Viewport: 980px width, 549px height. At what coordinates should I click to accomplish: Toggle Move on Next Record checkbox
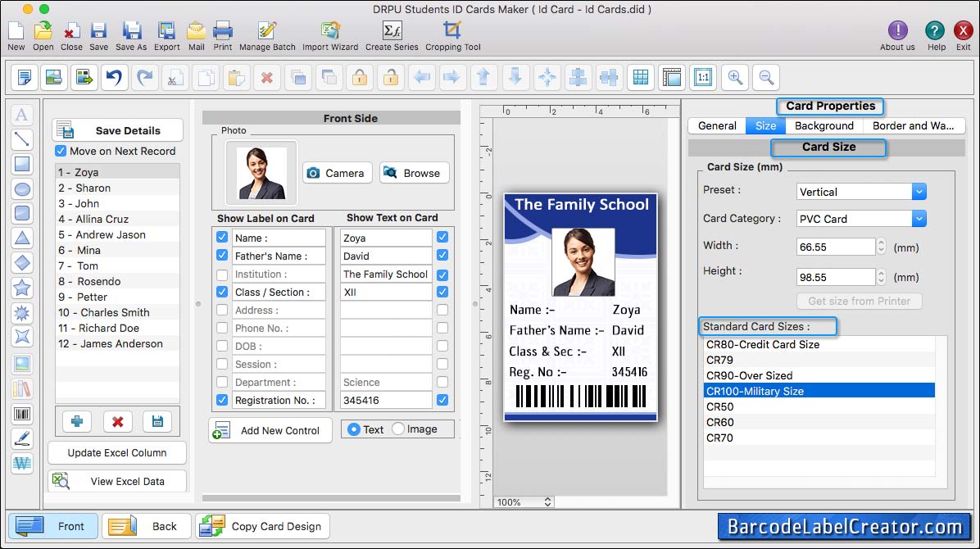pyautogui.click(x=61, y=151)
